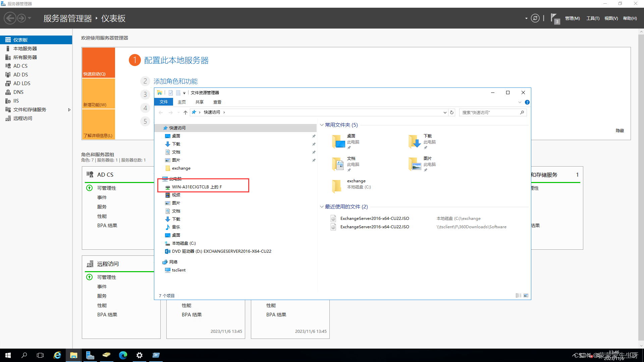Switch to the View (查看) ribbon tab
Screen dimensions: 644x362
pos(217,102)
